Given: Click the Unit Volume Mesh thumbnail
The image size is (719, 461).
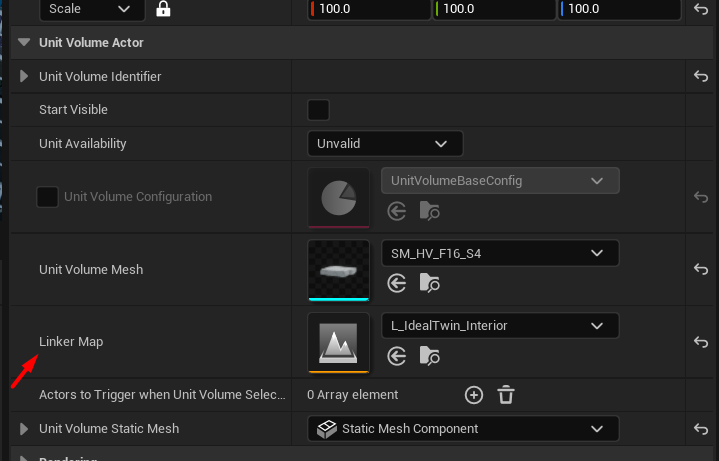Looking at the screenshot, I should point(339,269).
